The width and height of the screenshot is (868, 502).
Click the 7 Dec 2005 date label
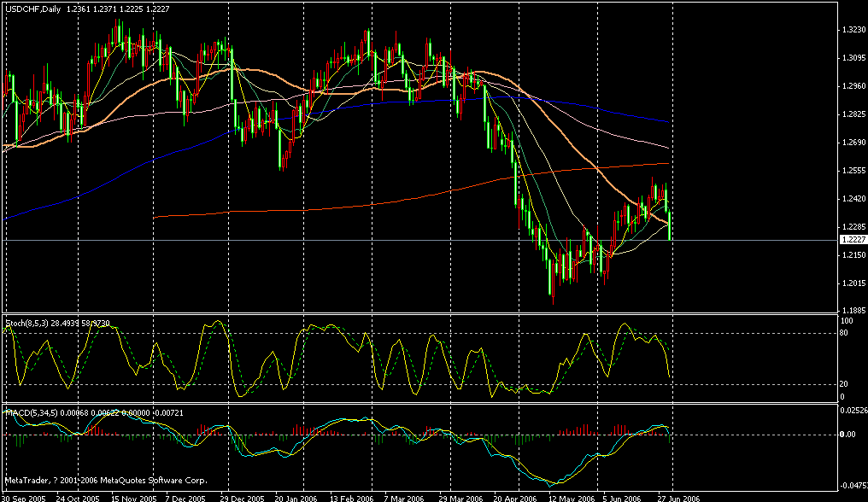point(185,498)
